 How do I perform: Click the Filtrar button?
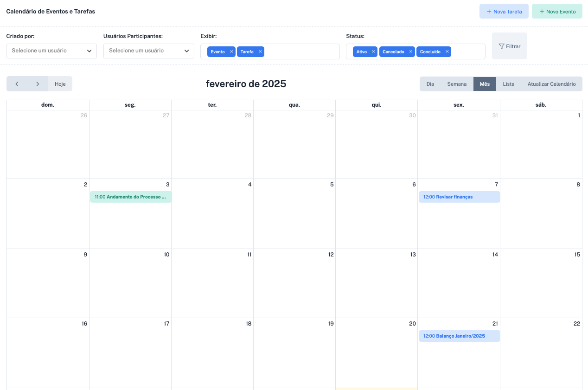509,46
